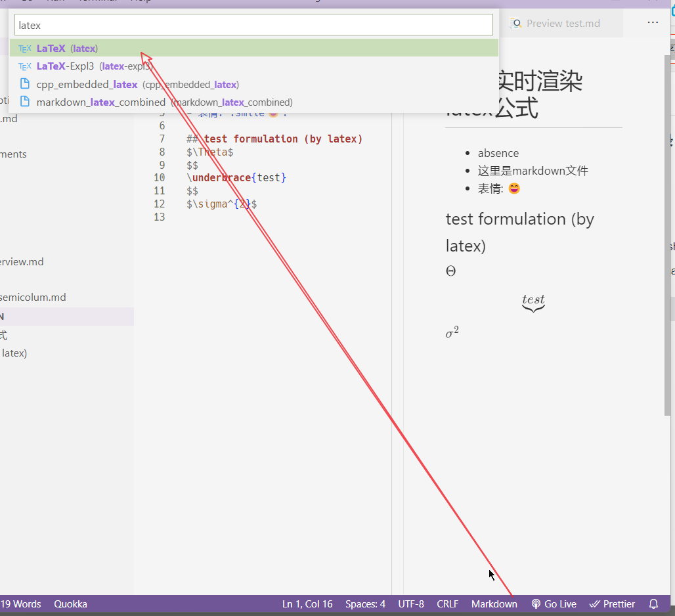Open the Go Live broadcast icon
Image resolution: width=675 pixels, height=616 pixels.
click(x=536, y=604)
